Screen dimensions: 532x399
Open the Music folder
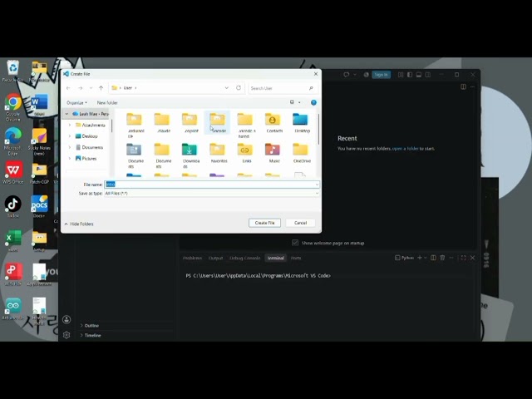pyautogui.click(x=273, y=153)
